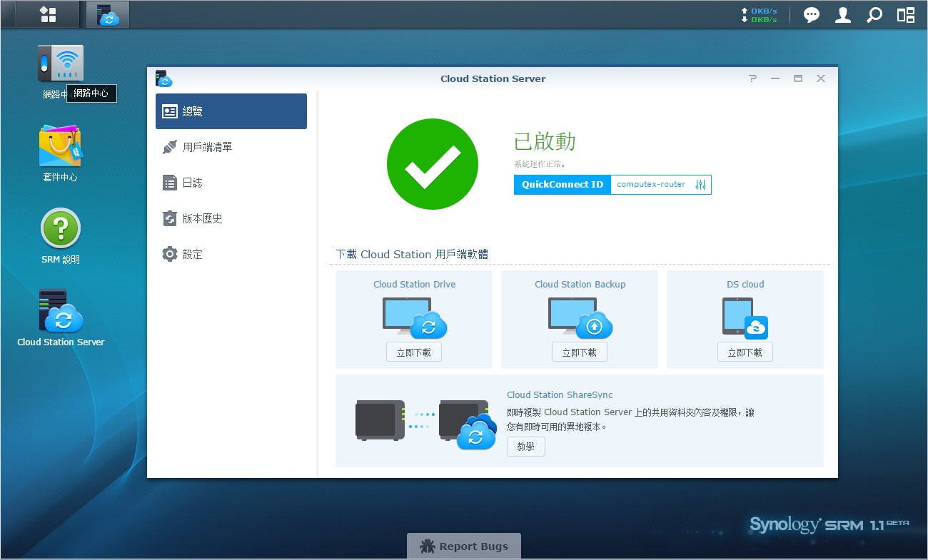Click the search magnifier icon
The image size is (928, 560).
coord(874,15)
